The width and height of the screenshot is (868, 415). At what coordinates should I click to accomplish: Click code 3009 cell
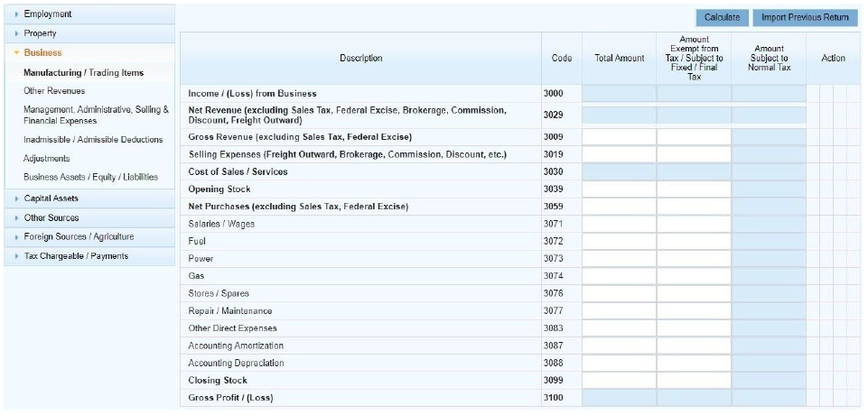point(561,137)
